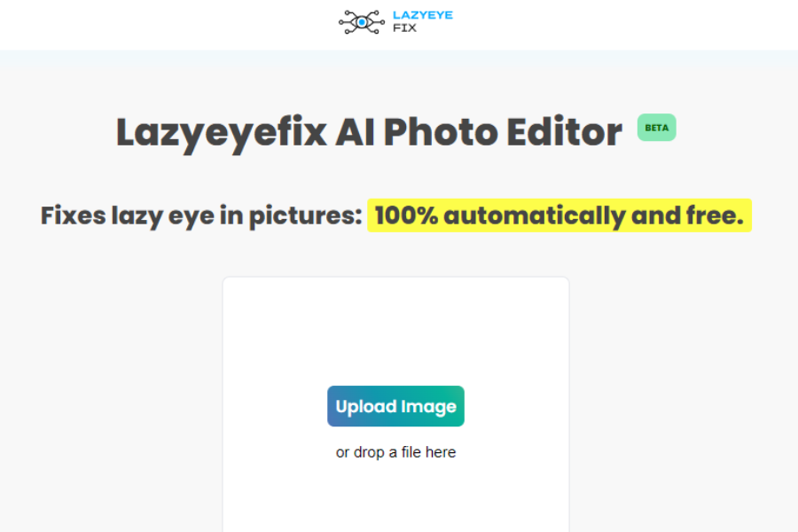Image resolution: width=798 pixels, height=532 pixels.
Task: Click the yellow highlighted '100% automatically and free.' text
Action: click(x=559, y=215)
